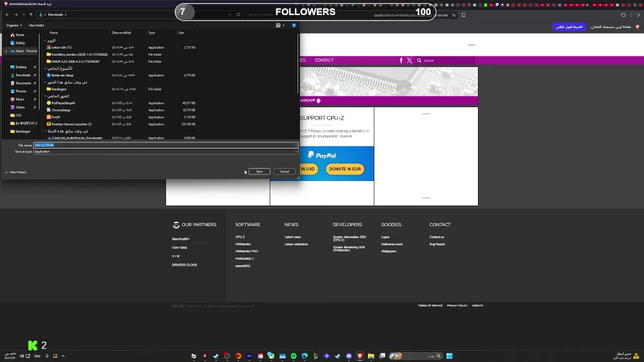644x362 pixels.
Task: Open CONTACT tab on CPUID site
Action: [324, 60]
